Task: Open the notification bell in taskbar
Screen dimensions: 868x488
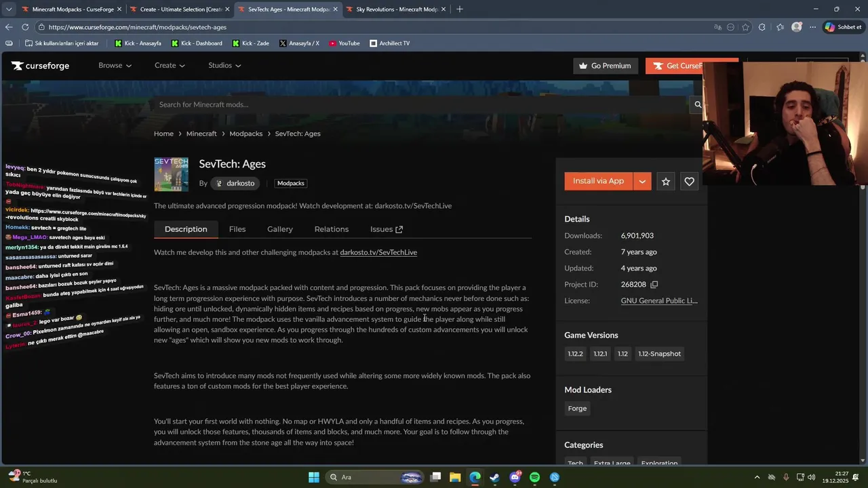Action: (855, 477)
